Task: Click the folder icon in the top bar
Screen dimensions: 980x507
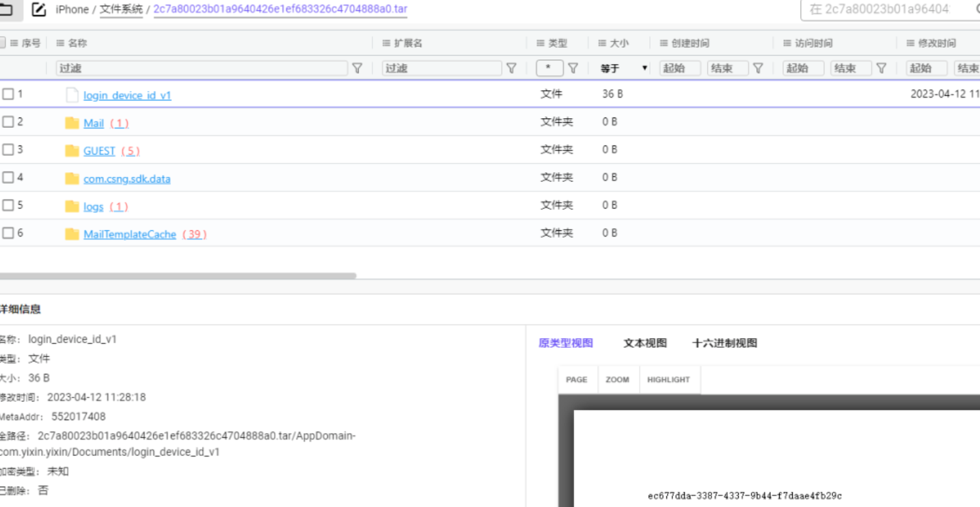Action: coord(6,10)
